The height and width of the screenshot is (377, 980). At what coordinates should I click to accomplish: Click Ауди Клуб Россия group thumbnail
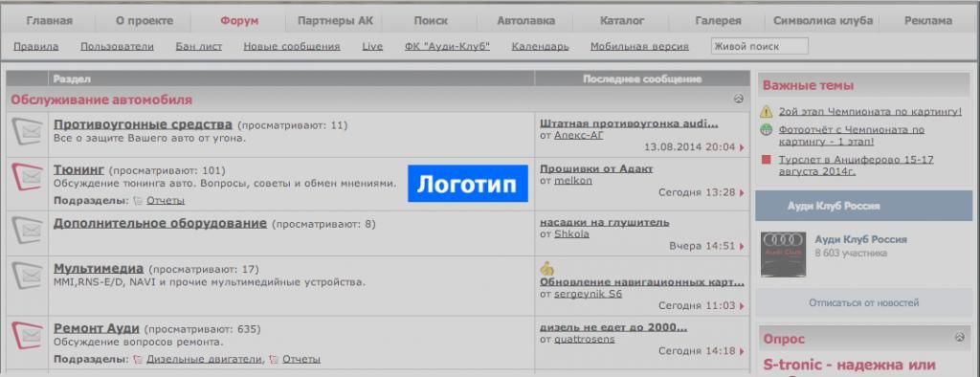783,255
